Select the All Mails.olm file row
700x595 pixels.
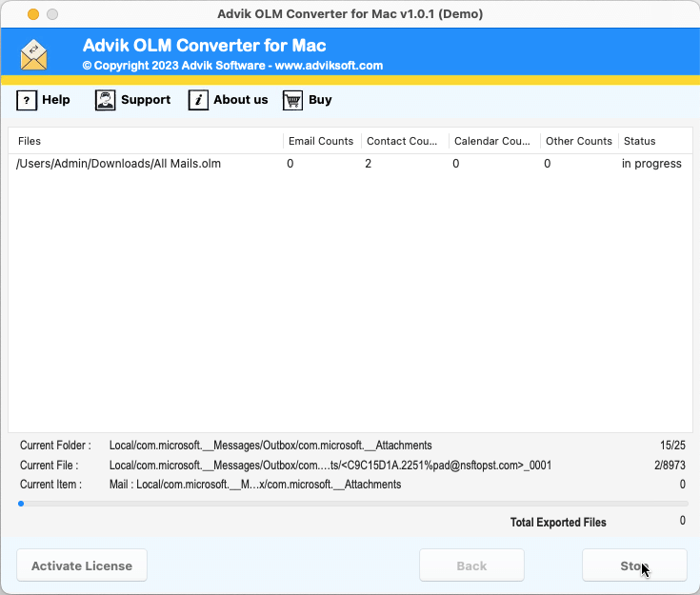[350, 164]
